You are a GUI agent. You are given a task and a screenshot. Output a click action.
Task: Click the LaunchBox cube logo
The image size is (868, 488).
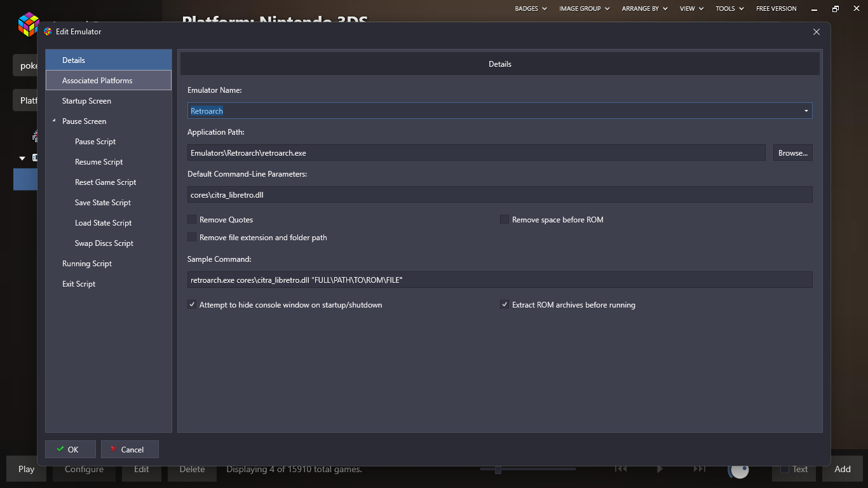[29, 24]
